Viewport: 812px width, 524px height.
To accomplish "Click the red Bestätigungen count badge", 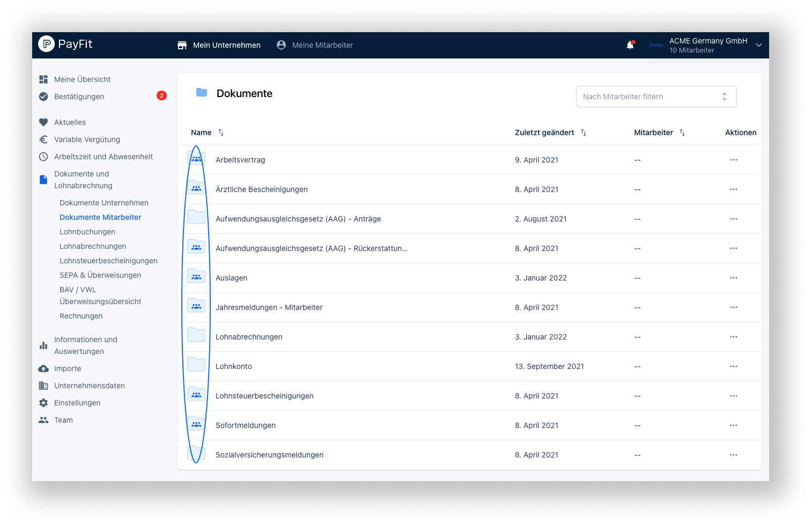I will [161, 95].
